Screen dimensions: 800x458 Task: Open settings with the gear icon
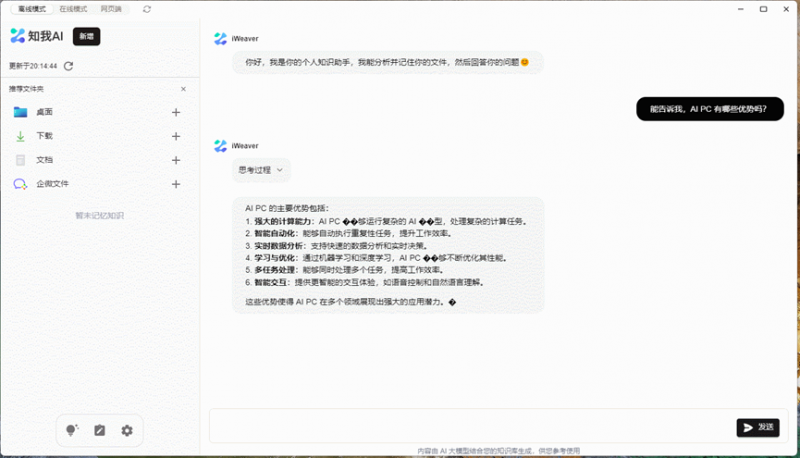(x=127, y=430)
